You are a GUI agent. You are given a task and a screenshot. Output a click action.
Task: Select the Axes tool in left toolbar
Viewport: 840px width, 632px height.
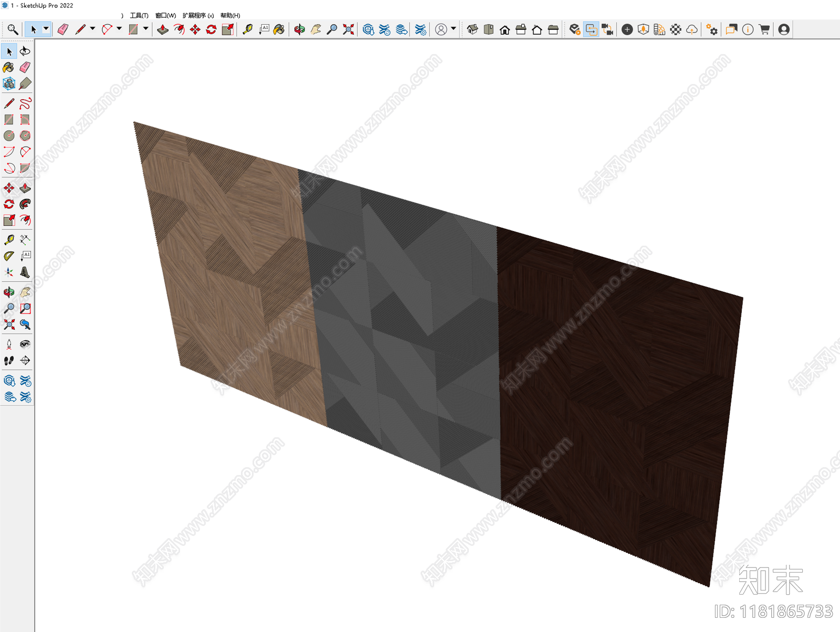pyautogui.click(x=9, y=272)
